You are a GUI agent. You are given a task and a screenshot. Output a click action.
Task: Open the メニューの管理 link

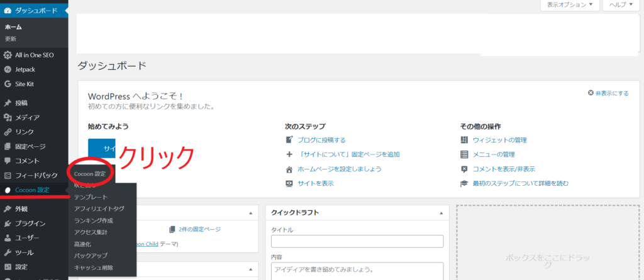pos(494,154)
